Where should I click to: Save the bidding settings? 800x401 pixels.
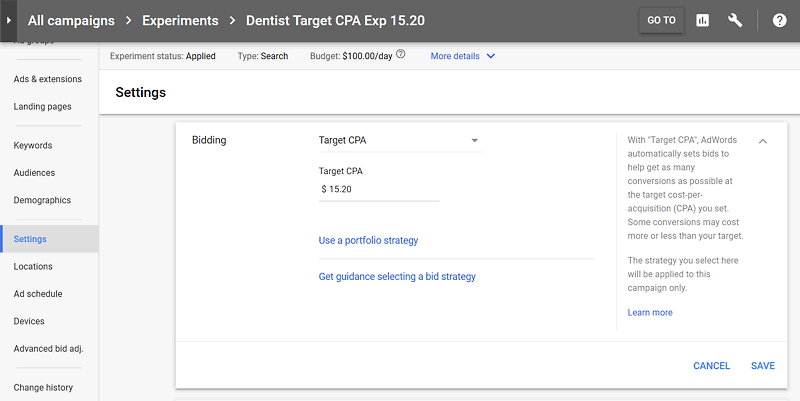(x=762, y=366)
